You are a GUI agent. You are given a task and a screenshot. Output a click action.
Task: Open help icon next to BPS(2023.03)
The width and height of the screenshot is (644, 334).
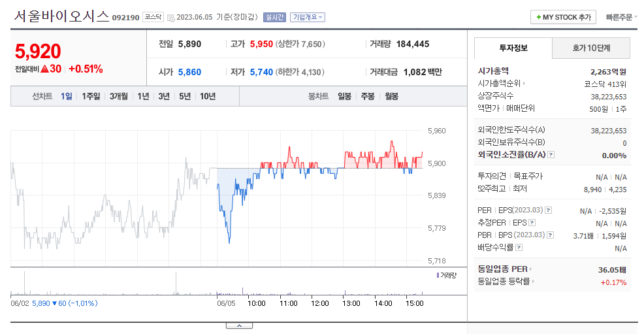click(x=551, y=235)
